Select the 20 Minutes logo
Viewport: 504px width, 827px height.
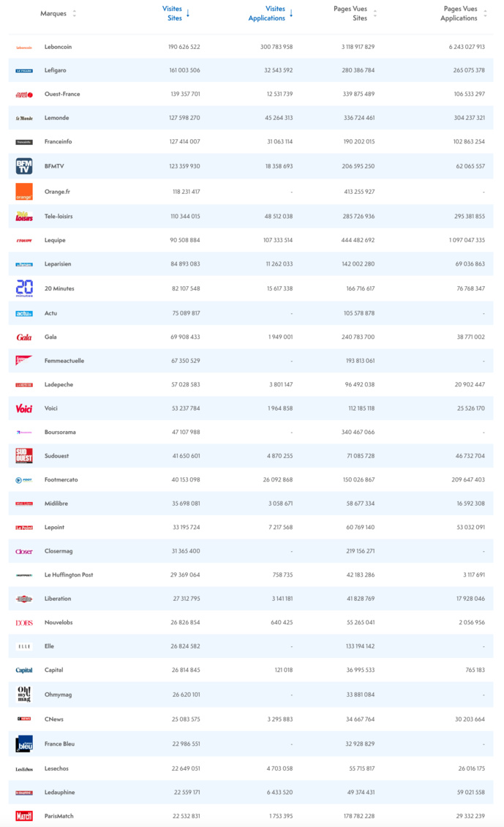coord(23,288)
